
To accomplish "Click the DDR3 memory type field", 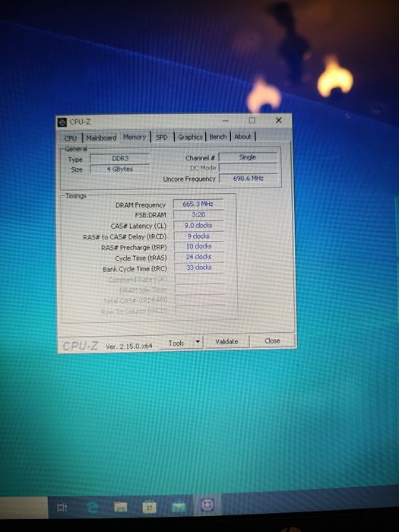I will [120, 158].
